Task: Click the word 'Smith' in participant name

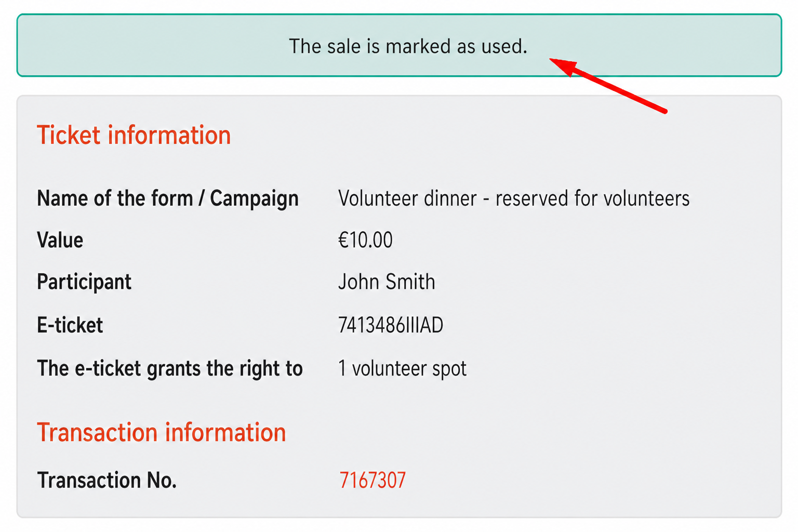Action: tap(410, 282)
